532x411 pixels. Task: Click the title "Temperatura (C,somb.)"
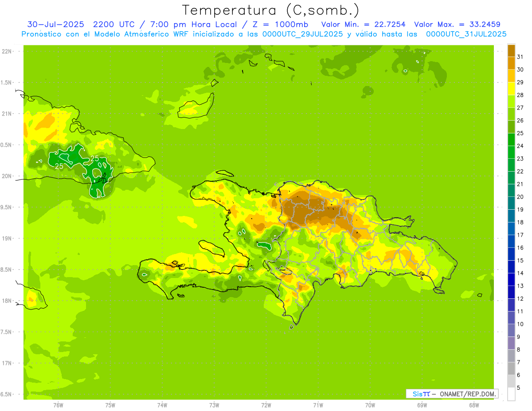point(271,10)
